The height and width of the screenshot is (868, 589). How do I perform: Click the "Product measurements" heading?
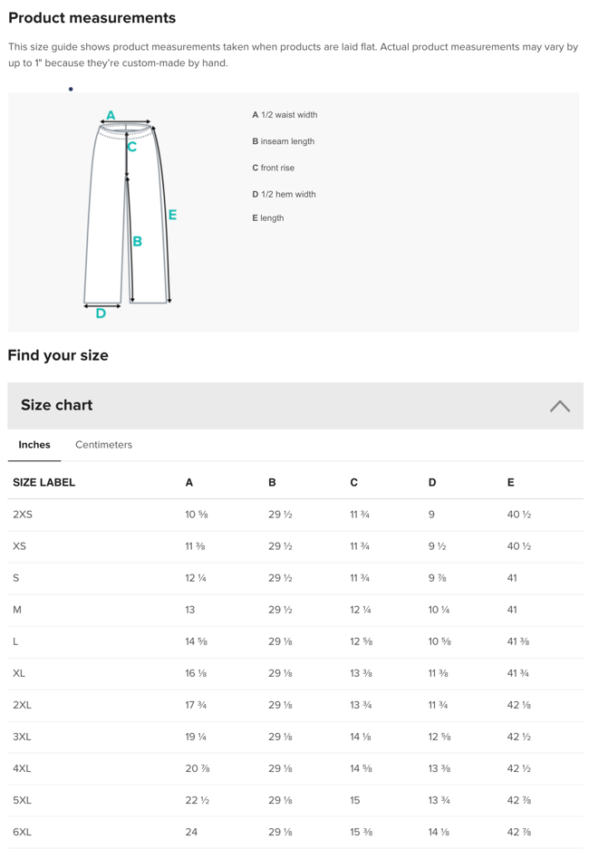pyautogui.click(x=92, y=18)
